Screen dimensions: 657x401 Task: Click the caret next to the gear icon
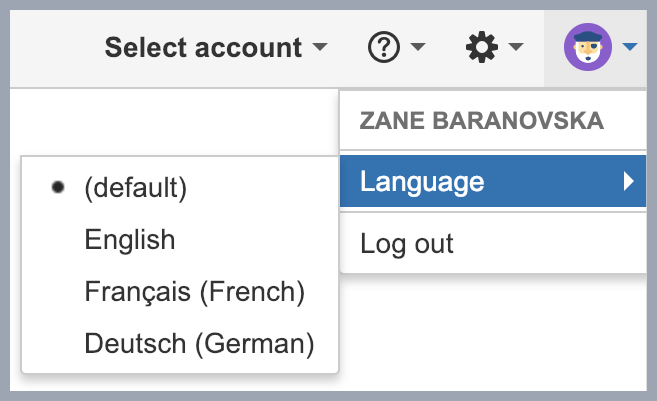click(x=516, y=47)
